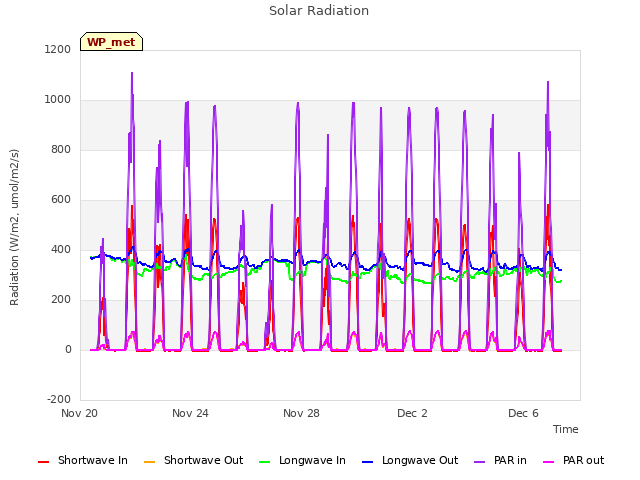The image size is (640, 480).
Task: Toggle the Longwave Out legend entry
Action: click(410, 460)
